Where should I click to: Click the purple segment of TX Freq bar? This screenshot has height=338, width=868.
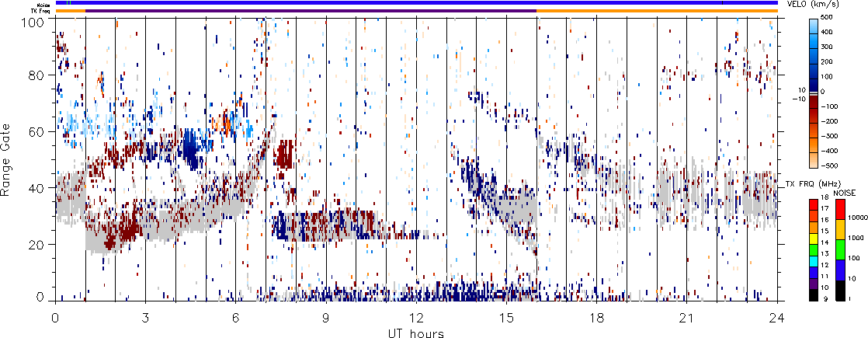311,11
